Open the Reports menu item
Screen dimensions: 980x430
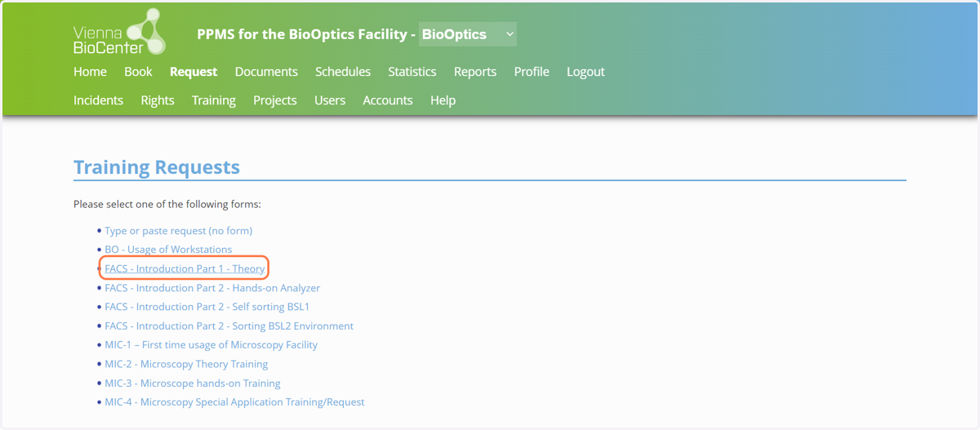[x=475, y=72]
